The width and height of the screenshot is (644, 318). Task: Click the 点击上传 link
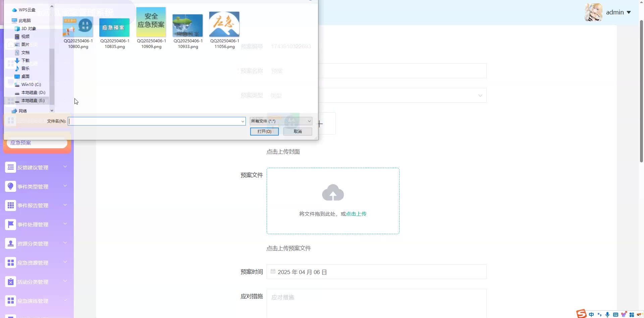tap(356, 214)
